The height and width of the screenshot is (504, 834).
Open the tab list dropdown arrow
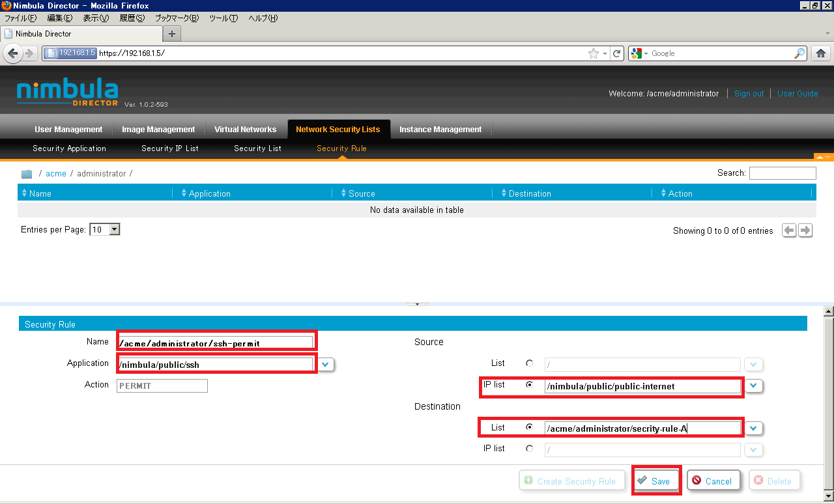pyautogui.click(x=827, y=34)
